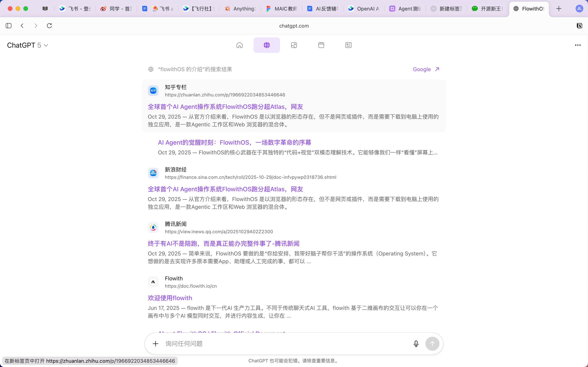Open the three-dots more options menu
Image resolution: width=588 pixels, height=367 pixels.
point(577,45)
